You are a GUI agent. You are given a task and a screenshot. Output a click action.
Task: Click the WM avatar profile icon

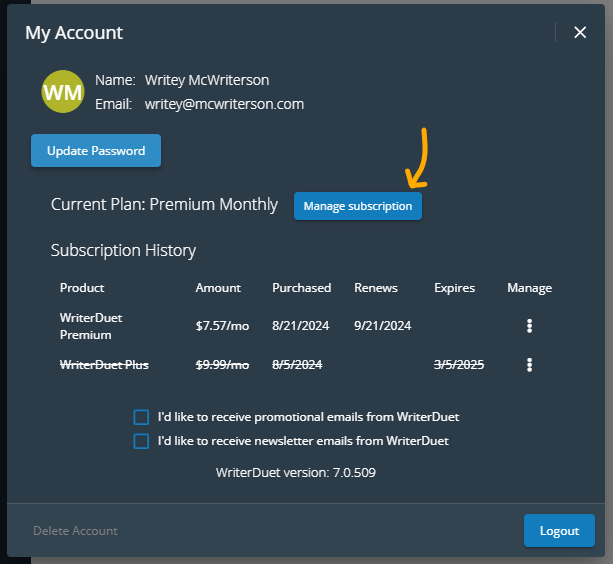click(63, 92)
